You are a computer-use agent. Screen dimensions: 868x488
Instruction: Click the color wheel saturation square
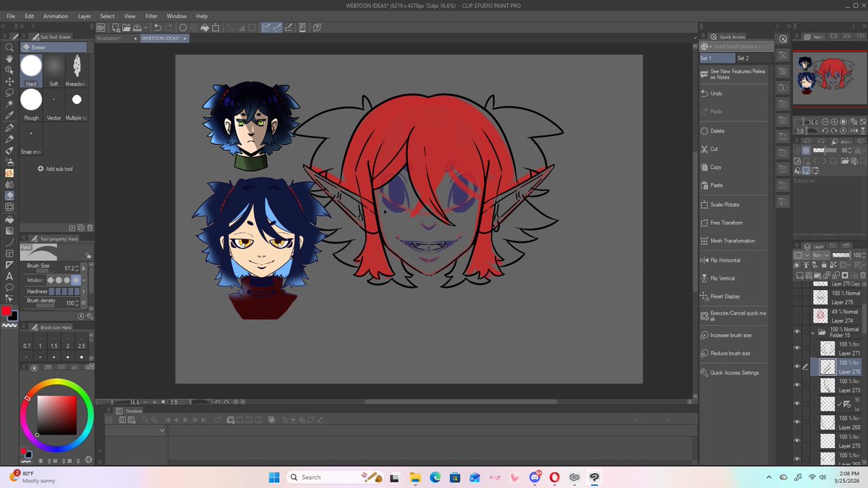tap(57, 414)
